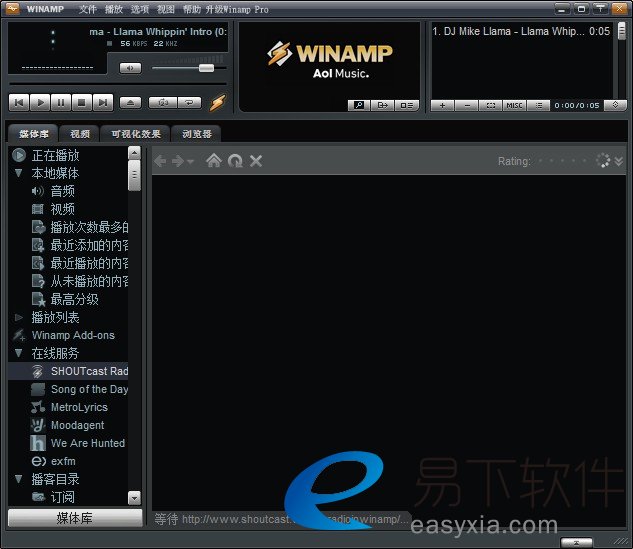The width and height of the screenshot is (633, 549).
Task: Expand the 播放列表 tree node
Action: pos(19,317)
